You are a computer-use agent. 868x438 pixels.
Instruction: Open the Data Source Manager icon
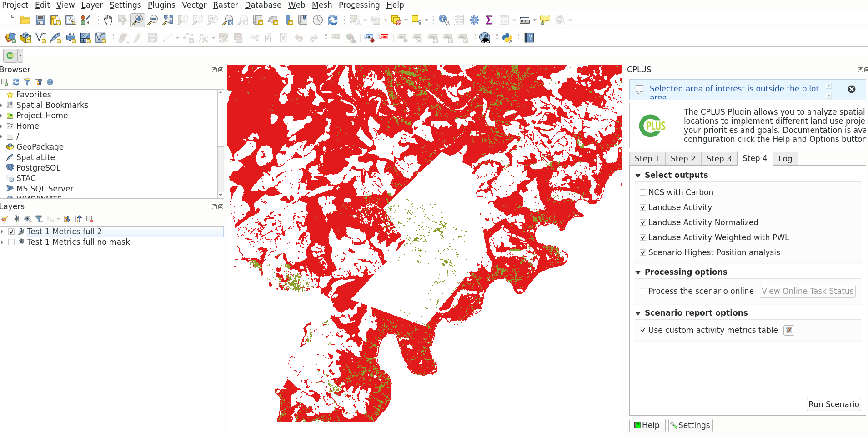click(x=10, y=38)
